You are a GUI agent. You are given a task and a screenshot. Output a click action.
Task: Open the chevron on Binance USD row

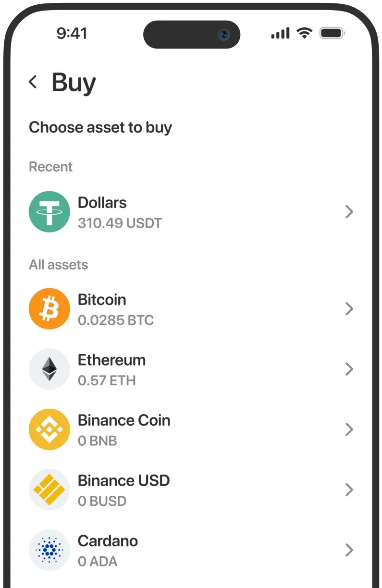pos(349,490)
